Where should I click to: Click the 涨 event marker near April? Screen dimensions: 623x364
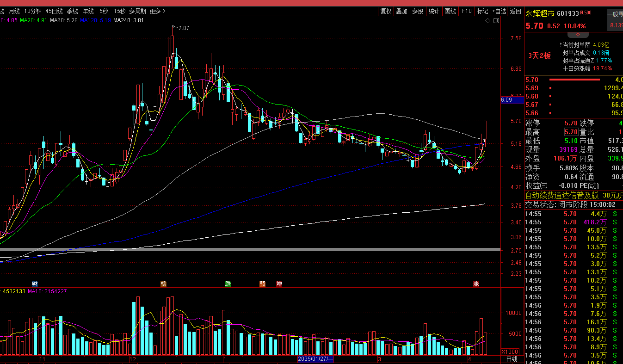click(476, 284)
